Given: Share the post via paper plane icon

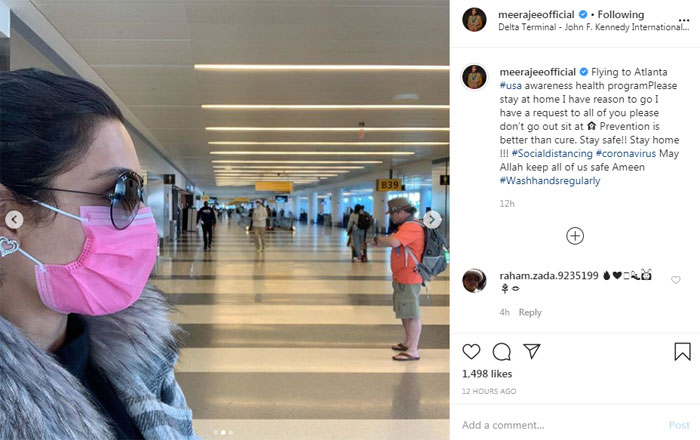Looking at the screenshot, I should pos(532,351).
